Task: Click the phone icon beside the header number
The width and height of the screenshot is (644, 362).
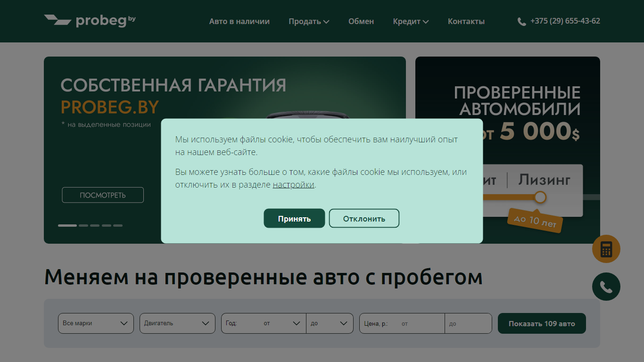Action: click(521, 22)
